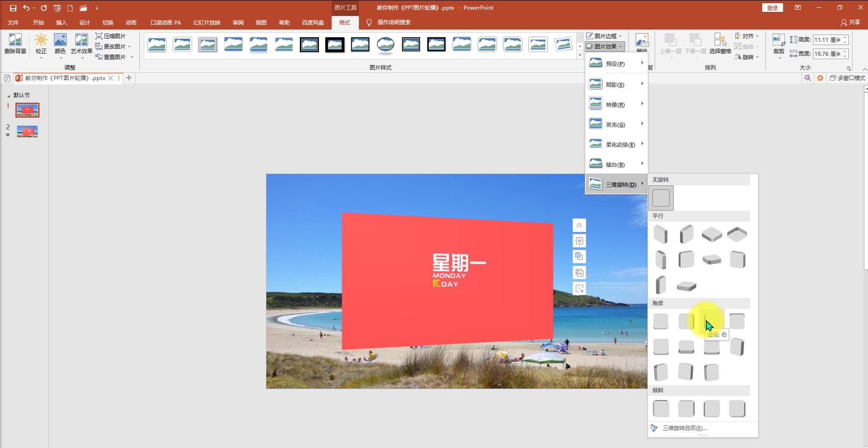Open 三维旋转选项(R)... at the gallery bottom

click(x=684, y=428)
